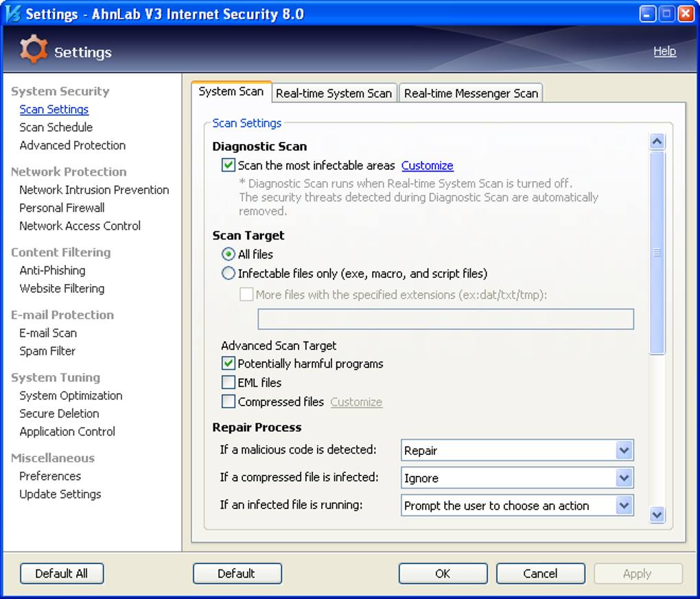Open Advanced Protection section
The width and height of the screenshot is (700, 599).
72,145
